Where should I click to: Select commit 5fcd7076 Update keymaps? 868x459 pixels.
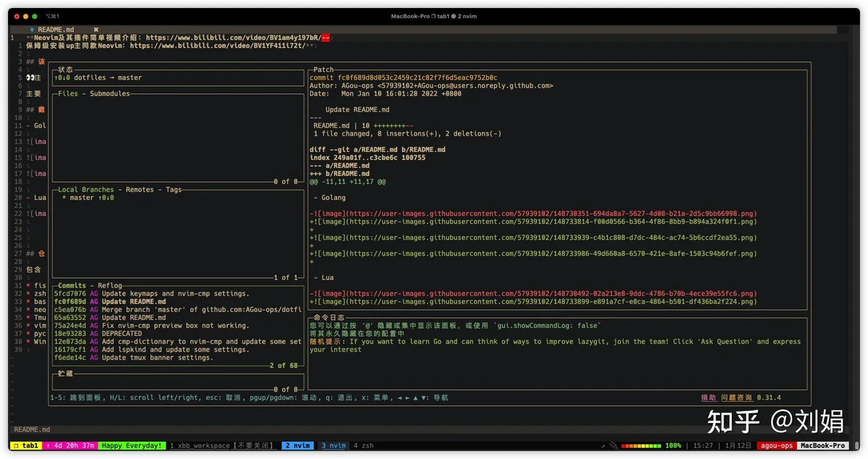click(178, 294)
